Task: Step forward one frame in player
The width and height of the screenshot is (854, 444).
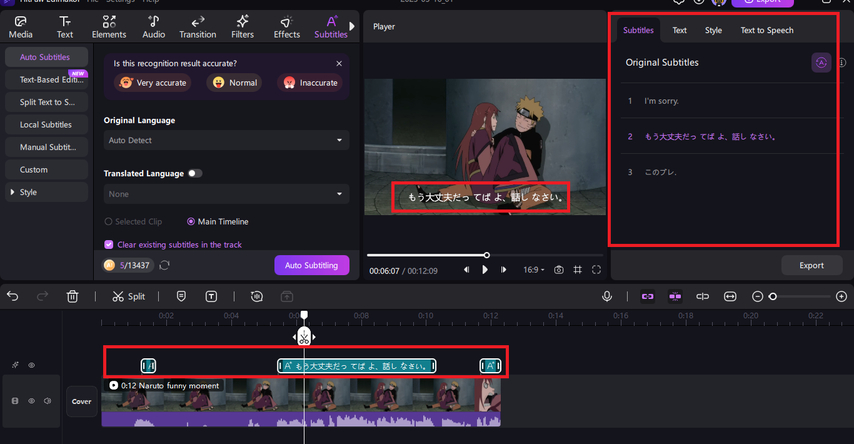Action: pos(503,270)
